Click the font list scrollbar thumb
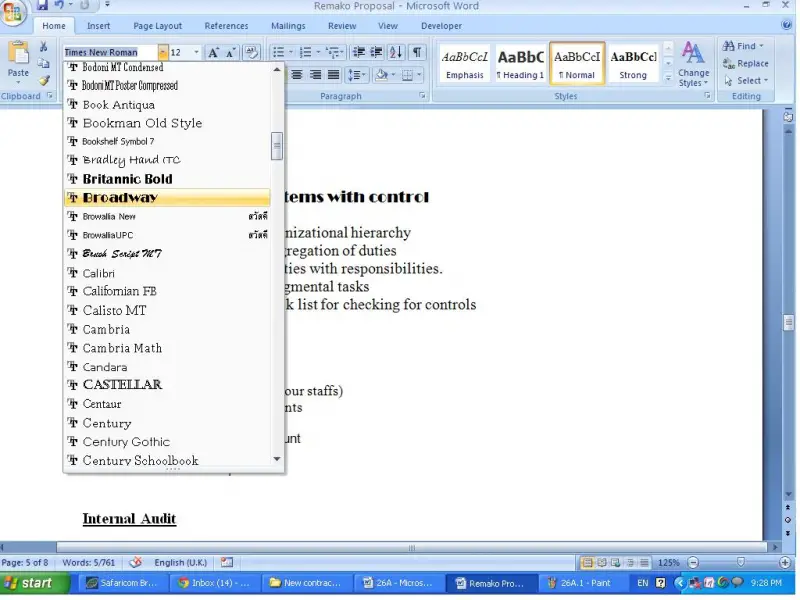The image size is (800, 600). [x=277, y=146]
